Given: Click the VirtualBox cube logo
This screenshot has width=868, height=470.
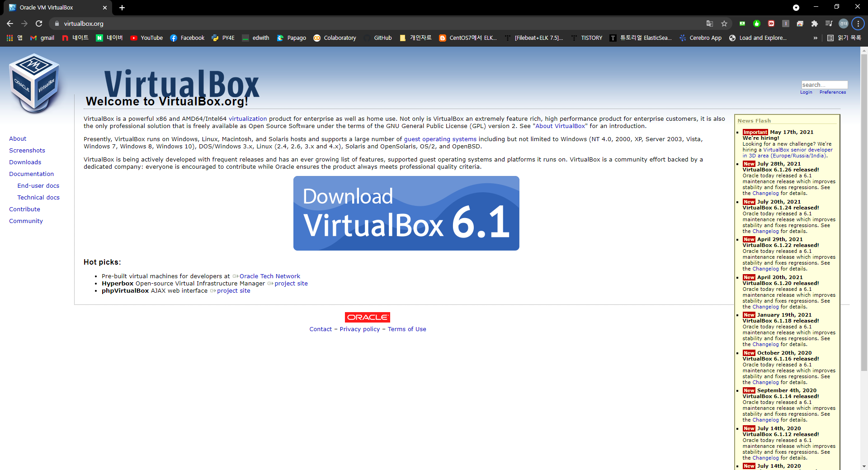Looking at the screenshot, I should point(34,84).
